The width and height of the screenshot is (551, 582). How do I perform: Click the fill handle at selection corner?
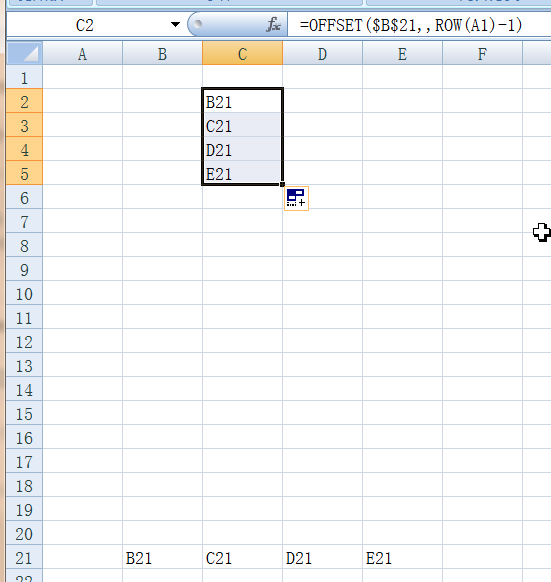pyautogui.click(x=283, y=184)
